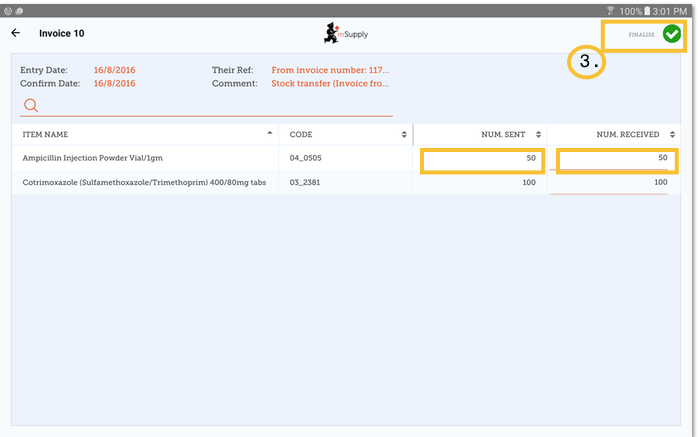Tap the Num. Sent value for Ampicillin
This screenshot has width=700, height=437.
[482, 159]
